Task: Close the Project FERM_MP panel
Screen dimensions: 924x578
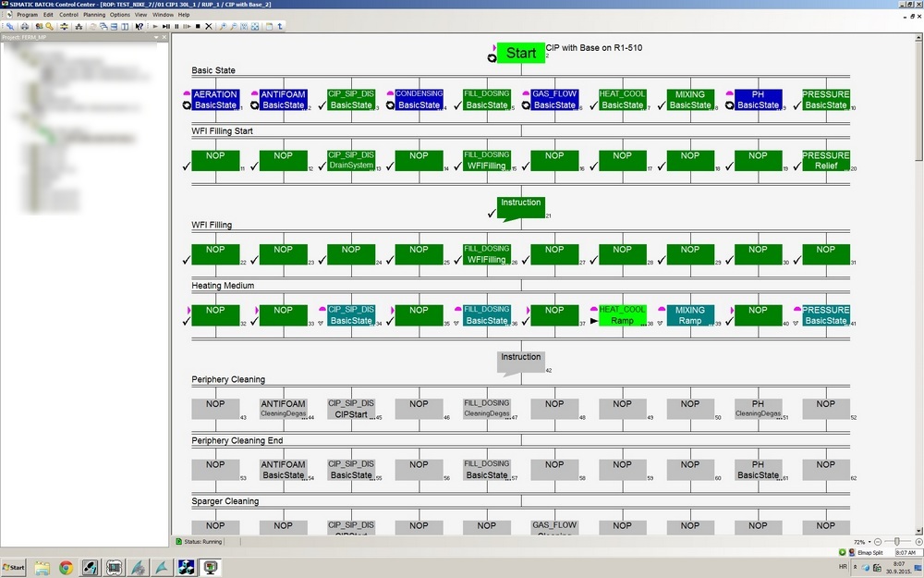Action: pyautogui.click(x=164, y=37)
